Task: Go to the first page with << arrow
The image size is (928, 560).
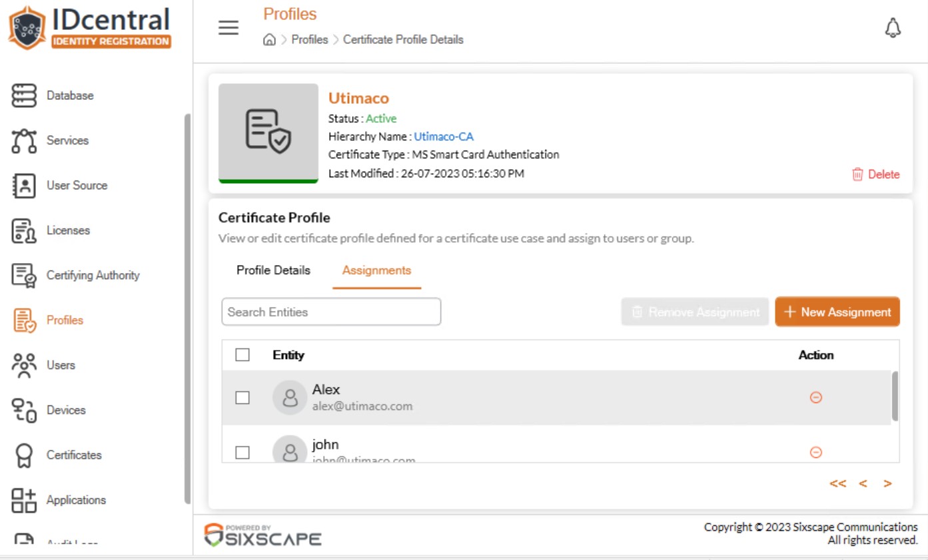Action: point(838,484)
